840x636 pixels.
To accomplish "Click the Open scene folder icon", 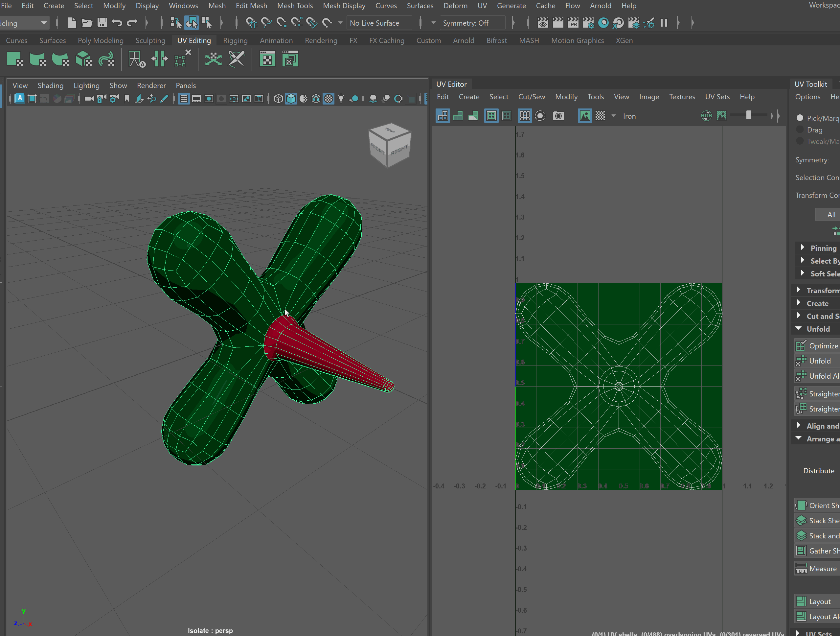I will [x=87, y=23].
